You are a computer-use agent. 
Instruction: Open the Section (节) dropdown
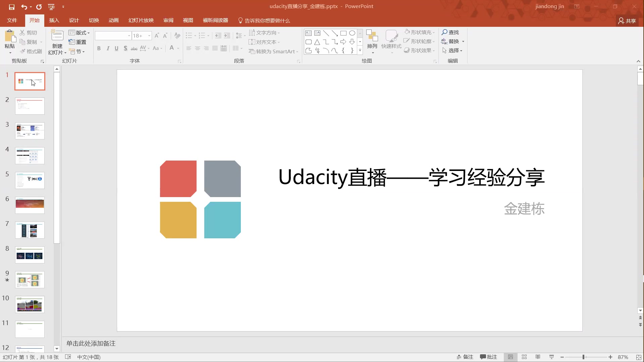tap(77, 51)
